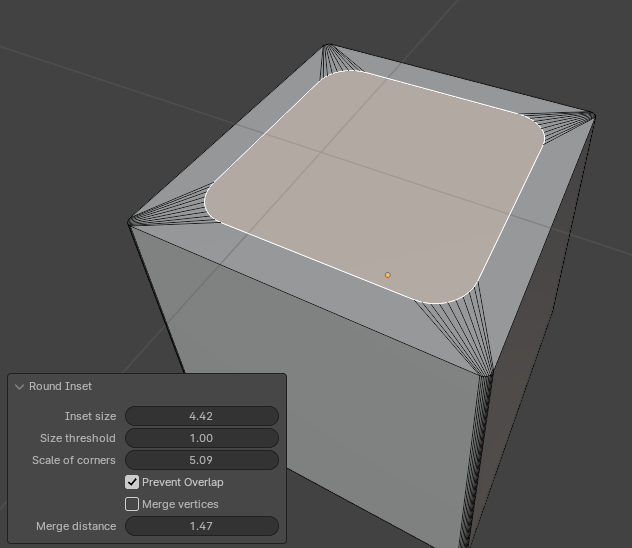Click the Prevent Overlap label text
This screenshot has width=632, height=548.
pos(182,482)
